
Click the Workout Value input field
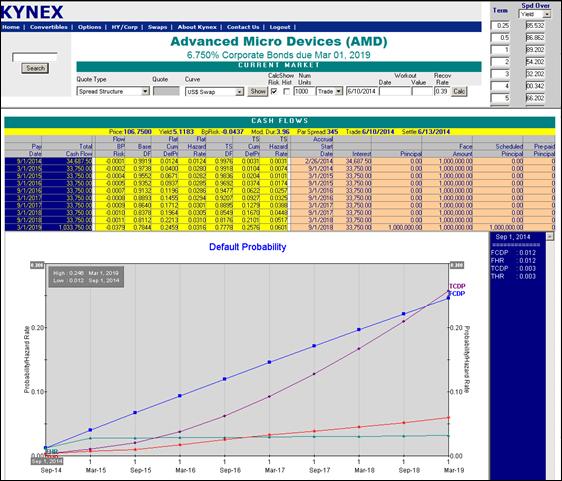tap(422, 91)
